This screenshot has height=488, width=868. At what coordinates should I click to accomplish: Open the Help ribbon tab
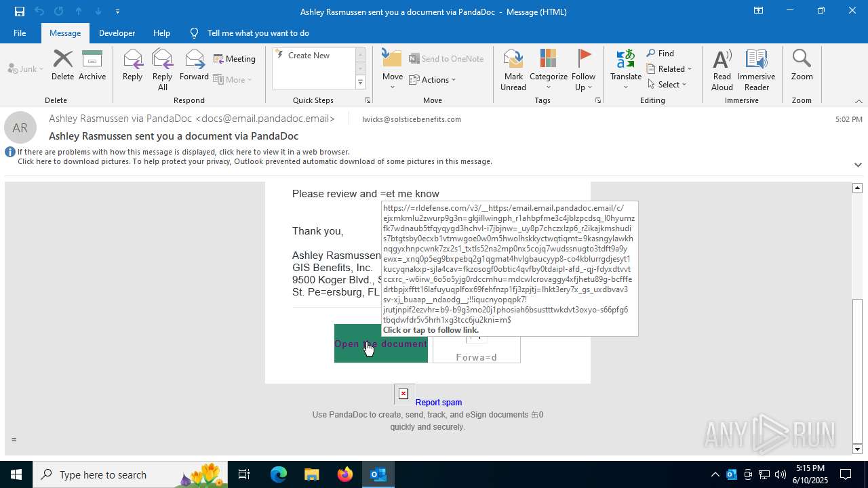tap(161, 33)
